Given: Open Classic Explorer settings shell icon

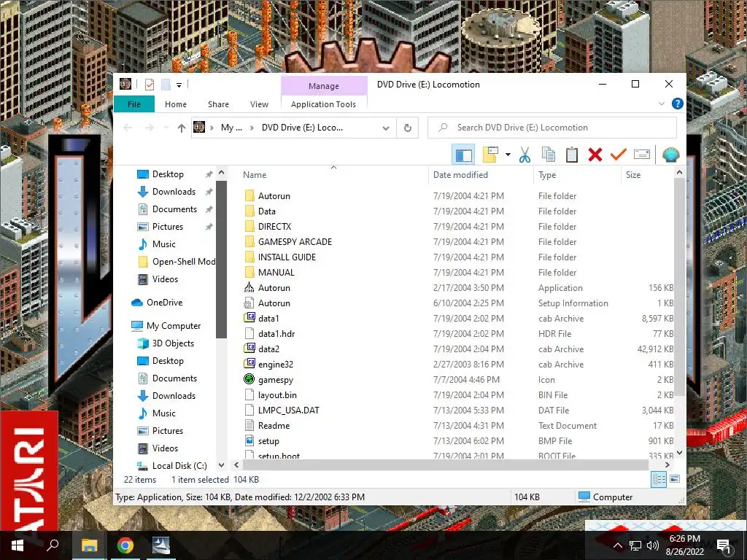Looking at the screenshot, I should tap(670, 155).
